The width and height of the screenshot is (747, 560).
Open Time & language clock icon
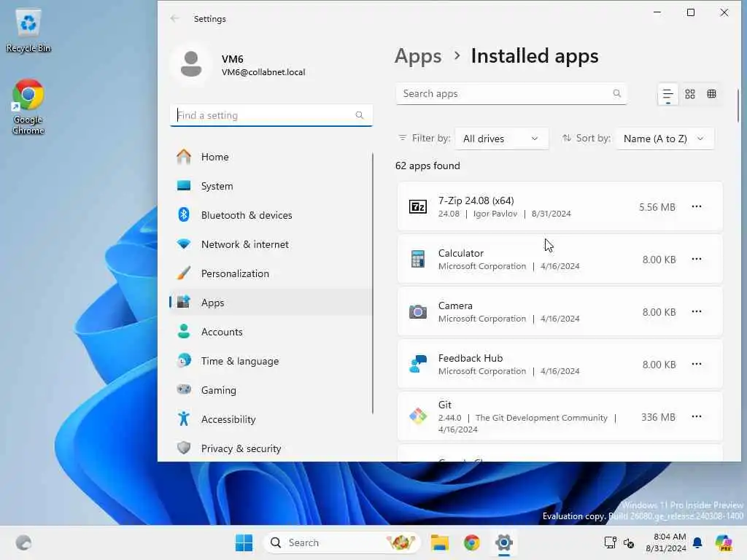pos(183,360)
